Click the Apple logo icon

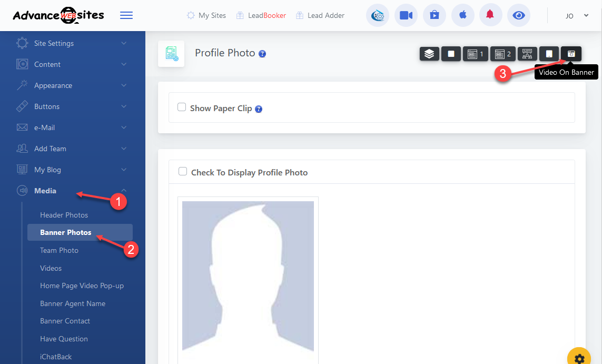point(463,15)
